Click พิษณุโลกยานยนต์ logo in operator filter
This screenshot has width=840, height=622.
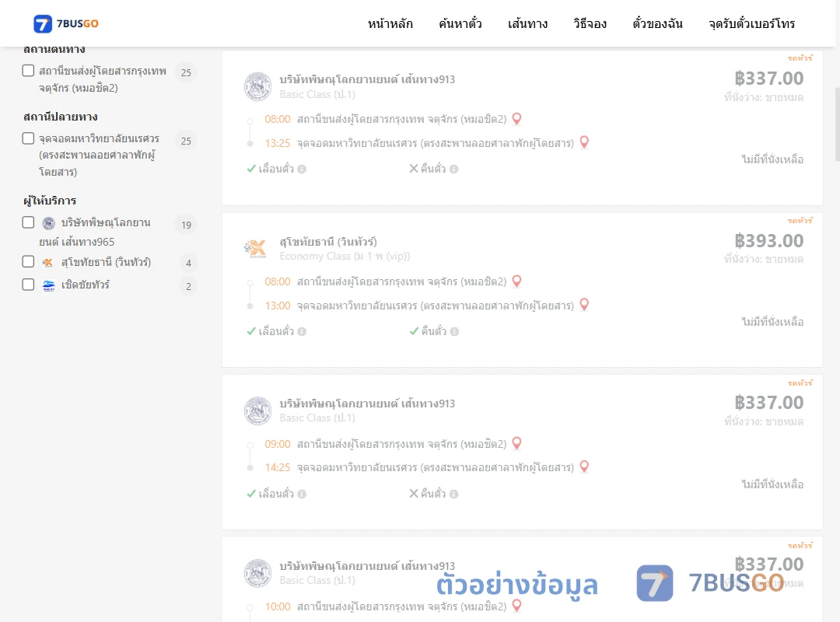[49, 223]
